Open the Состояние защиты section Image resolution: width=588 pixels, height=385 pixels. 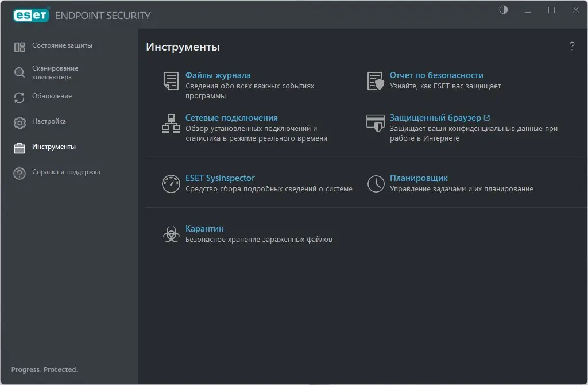(x=62, y=46)
